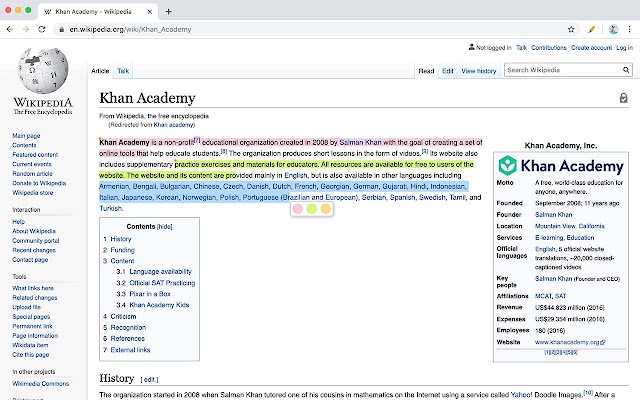Open Permanent link in the Tools section
This screenshot has height=400, width=640.
tap(32, 326)
